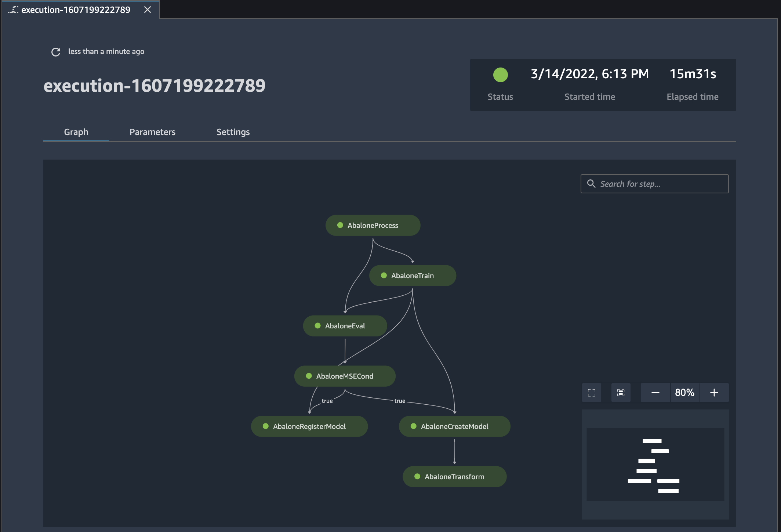Click the zoom in plus icon
The height and width of the screenshot is (532, 781).
(x=714, y=392)
